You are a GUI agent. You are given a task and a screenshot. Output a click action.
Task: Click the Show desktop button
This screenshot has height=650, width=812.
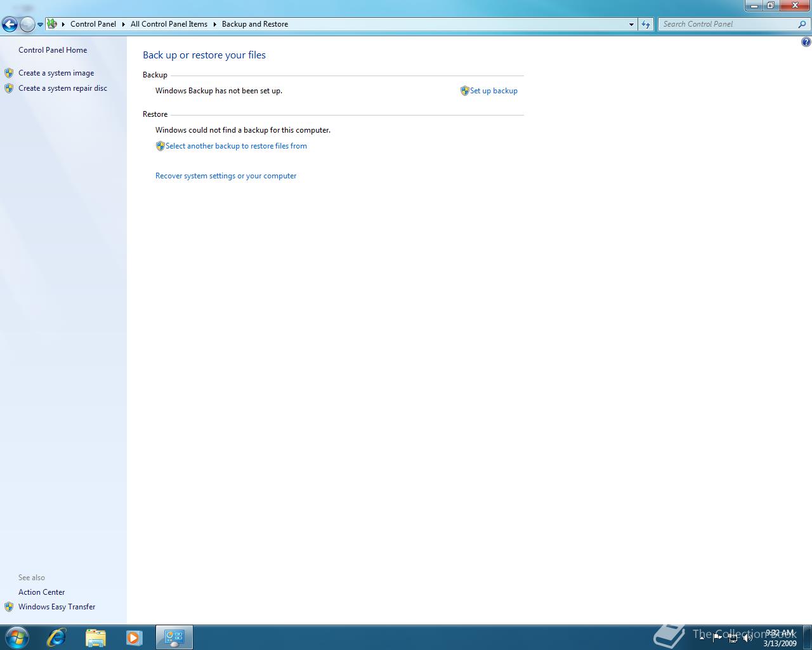(x=807, y=637)
